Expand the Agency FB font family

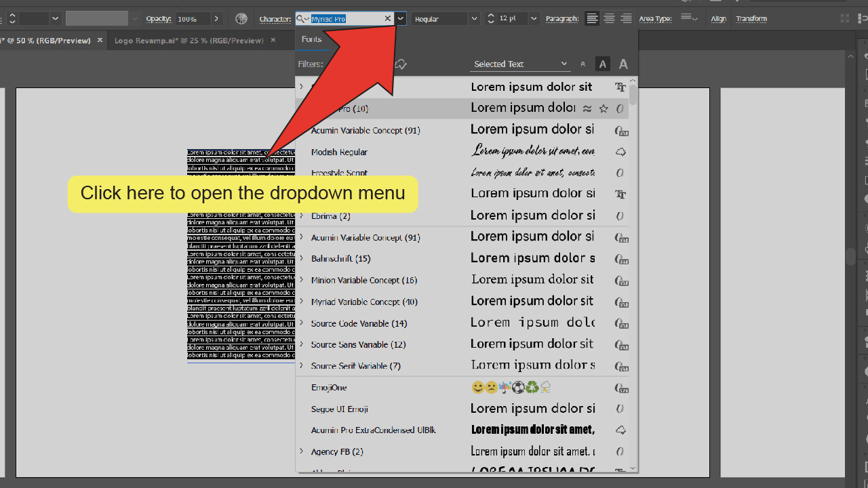point(302,451)
